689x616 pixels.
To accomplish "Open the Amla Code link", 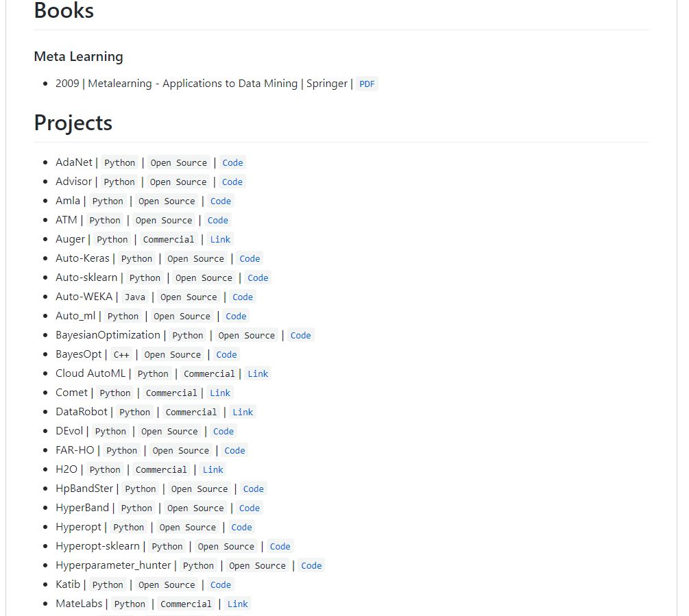I will tap(221, 201).
